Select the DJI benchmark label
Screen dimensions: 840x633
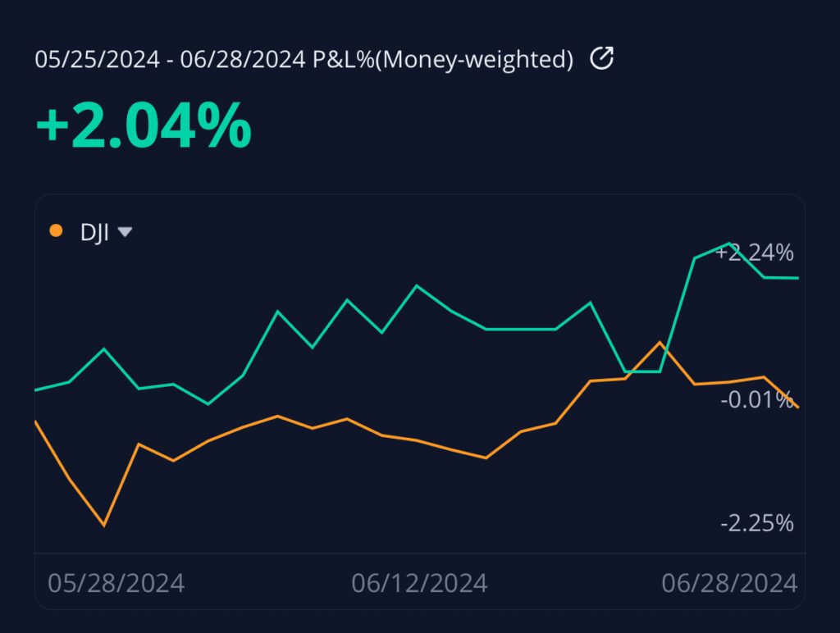[x=94, y=232]
